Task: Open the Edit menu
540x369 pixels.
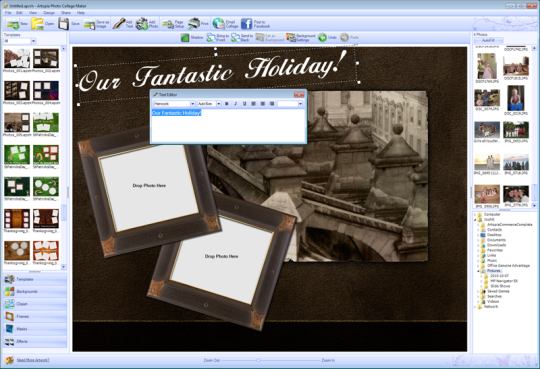Action: pyautogui.click(x=19, y=13)
